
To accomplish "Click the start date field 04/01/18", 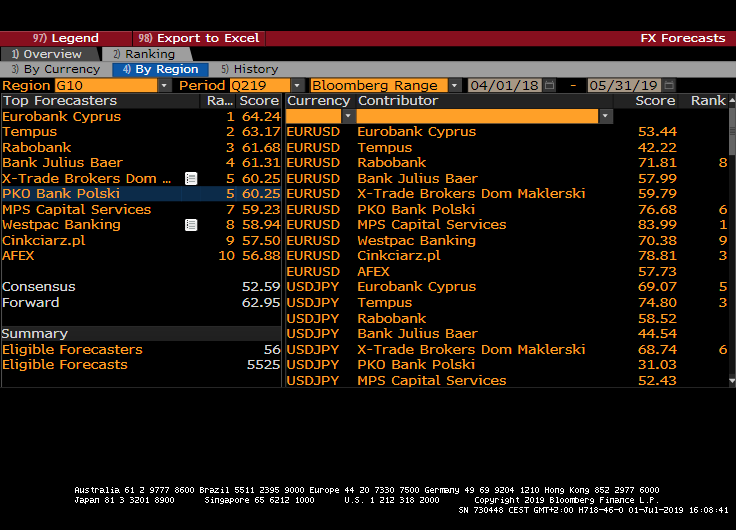I will pyautogui.click(x=505, y=86).
